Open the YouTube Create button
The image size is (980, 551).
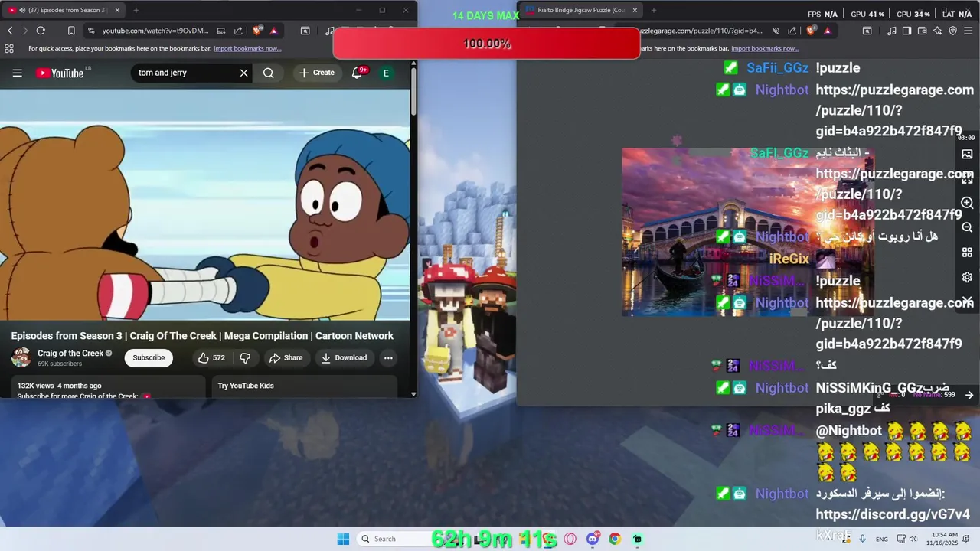[317, 73]
